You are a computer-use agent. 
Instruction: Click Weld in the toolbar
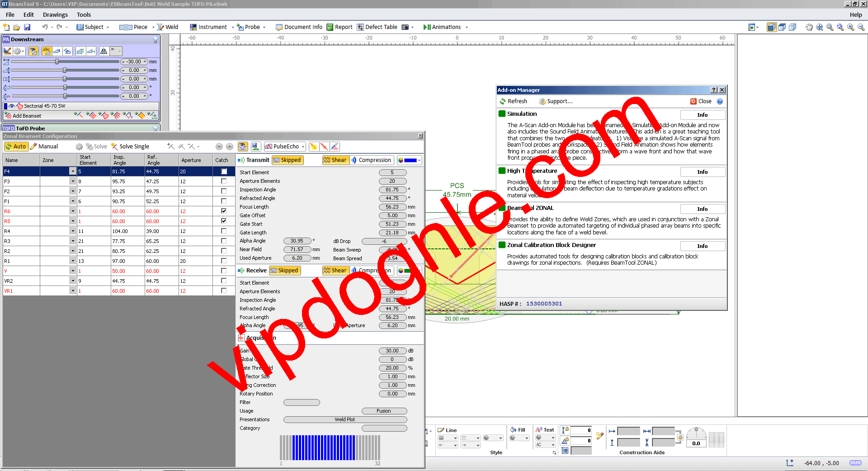click(x=167, y=27)
